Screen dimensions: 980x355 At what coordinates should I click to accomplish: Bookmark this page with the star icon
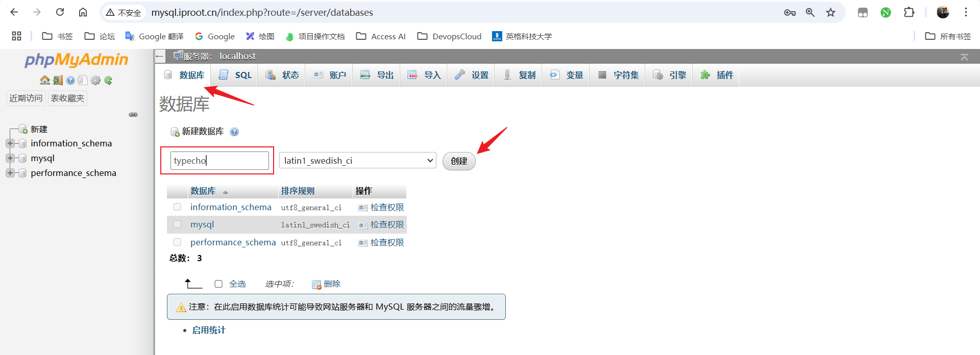(831, 12)
